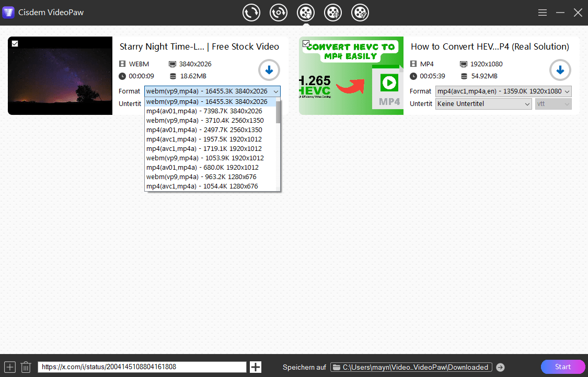The image size is (588, 377).
Task: Toggle selection of the HEVC thumbnail checkbox
Action: point(306,43)
